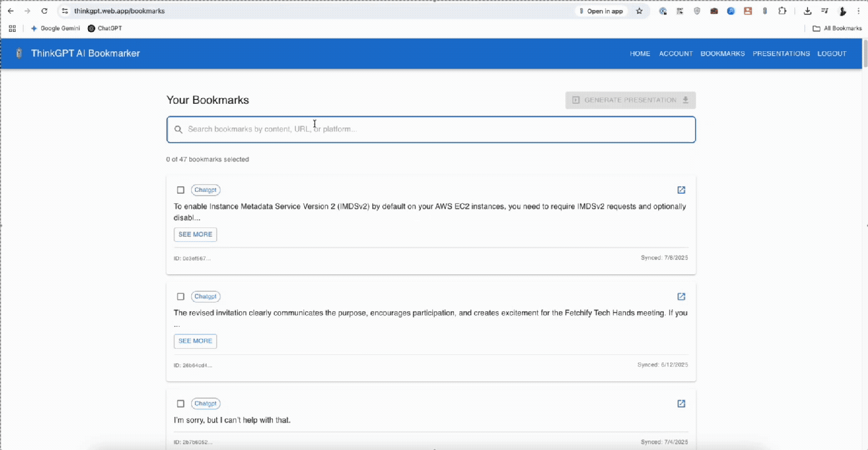Click the blue-and-white extension icon after the star

[x=663, y=11]
